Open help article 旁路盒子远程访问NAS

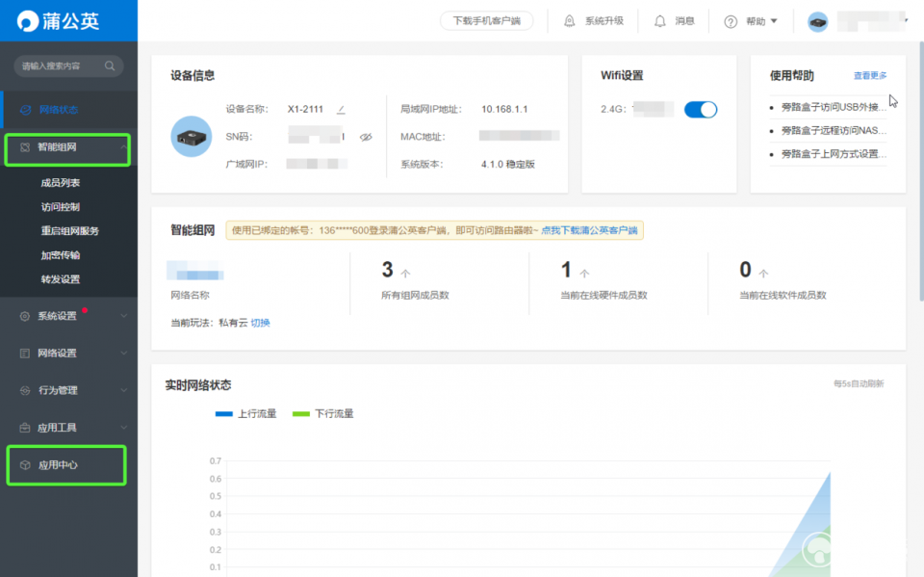pyautogui.click(x=834, y=130)
